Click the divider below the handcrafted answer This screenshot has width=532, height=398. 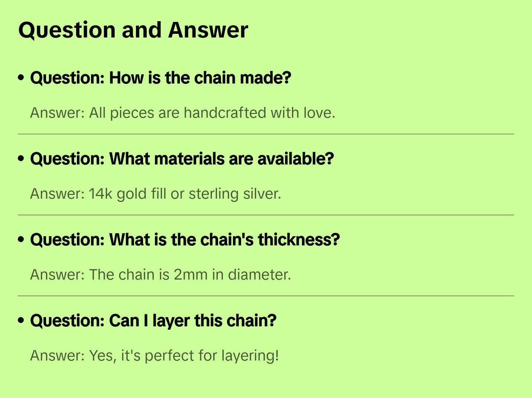tap(266, 134)
